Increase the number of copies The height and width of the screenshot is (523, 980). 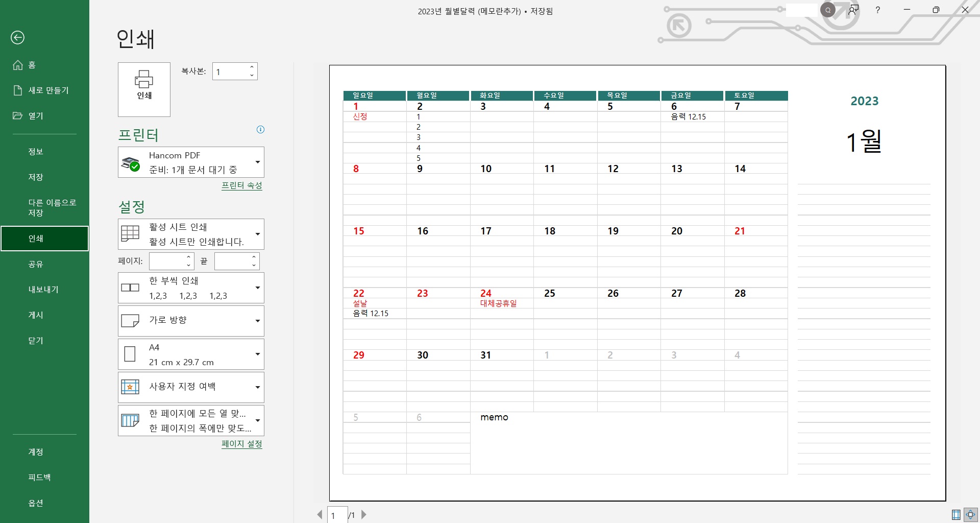tap(252, 67)
